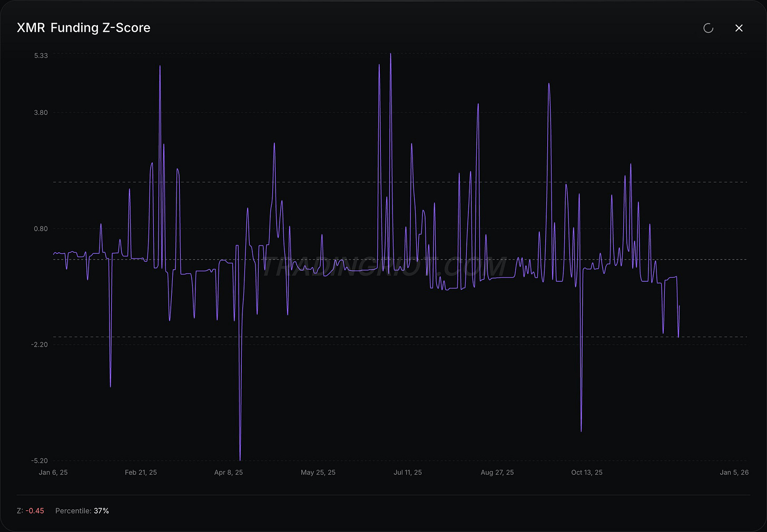Click the Jan 6, 25 date label
This screenshot has width=767, height=532.
pyautogui.click(x=53, y=472)
